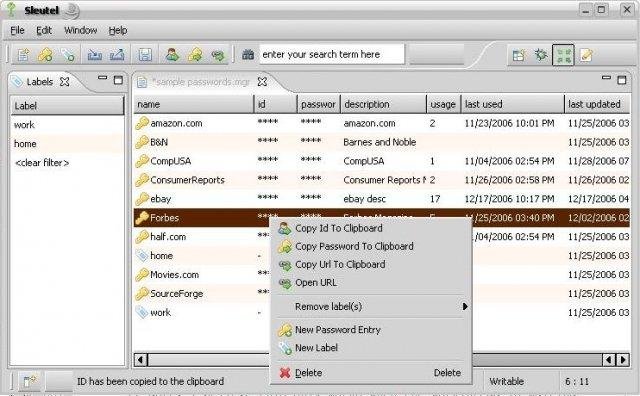Select the CompUSA entry
Viewport: 640px width, 396px height.
pyautogui.click(x=382, y=161)
